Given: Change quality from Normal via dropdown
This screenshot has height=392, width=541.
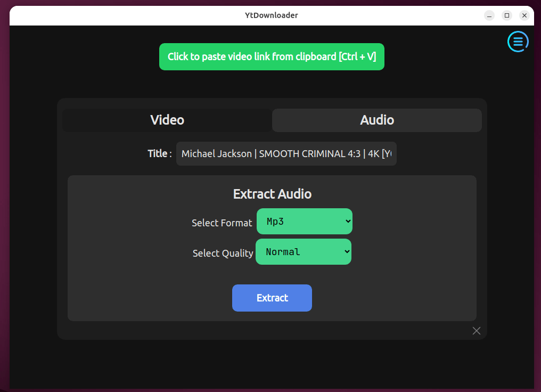Looking at the screenshot, I should pyautogui.click(x=303, y=251).
